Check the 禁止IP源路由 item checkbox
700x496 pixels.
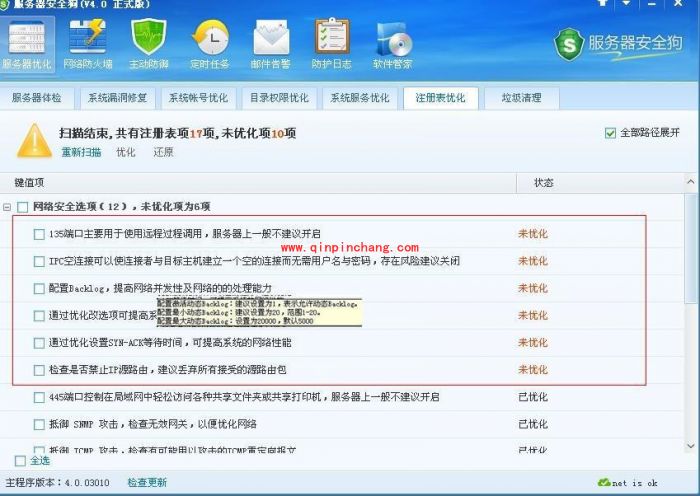39,371
